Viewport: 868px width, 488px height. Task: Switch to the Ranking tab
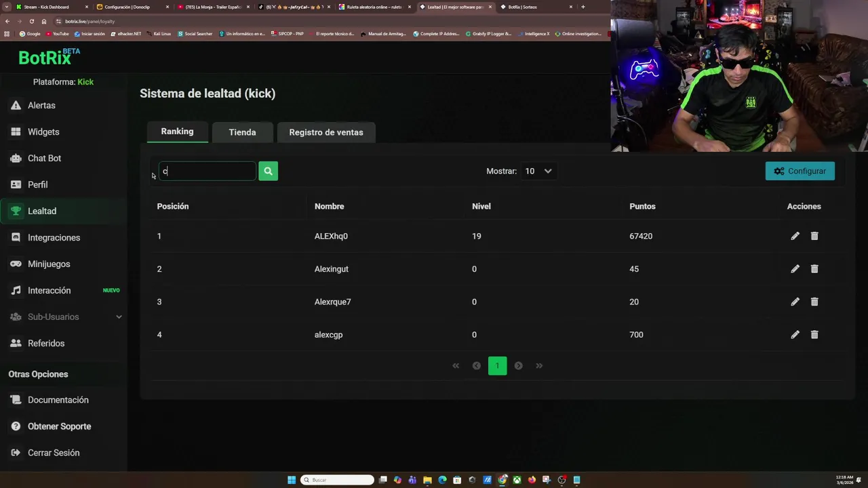coord(177,131)
